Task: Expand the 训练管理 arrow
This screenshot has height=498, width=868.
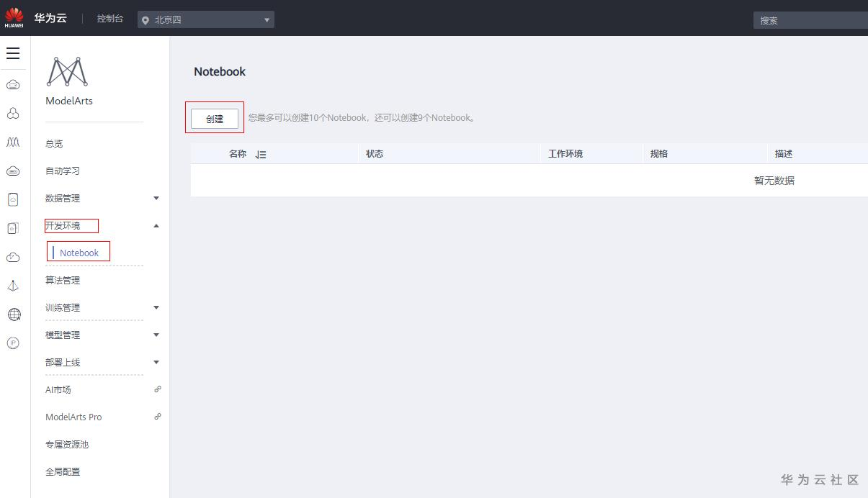Action: [x=156, y=307]
